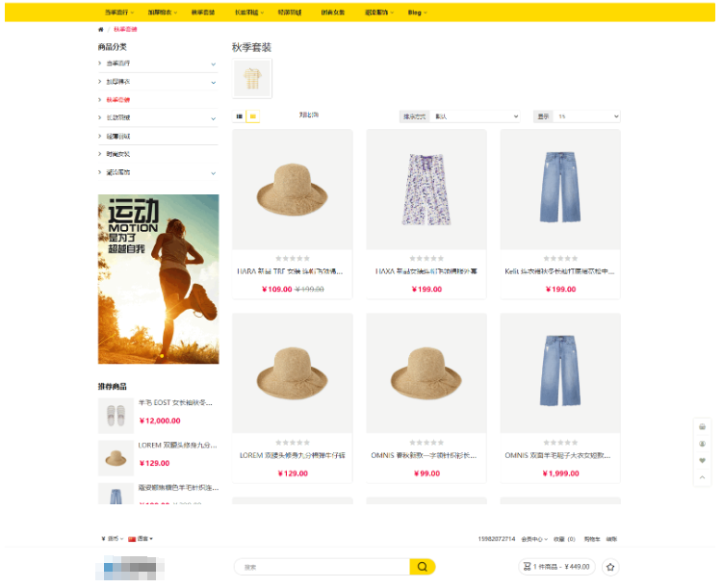Open the 会员中心 member center dropdown
The image size is (723, 588).
pos(534,539)
